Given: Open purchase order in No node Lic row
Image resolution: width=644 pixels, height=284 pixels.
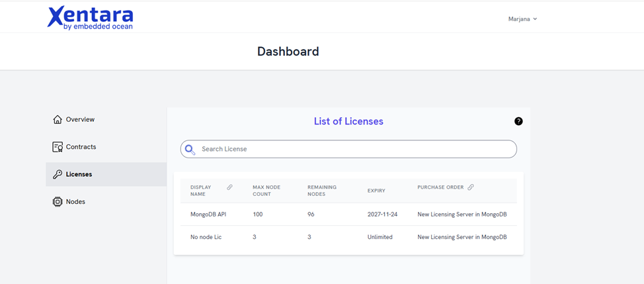Looking at the screenshot, I should [462, 237].
